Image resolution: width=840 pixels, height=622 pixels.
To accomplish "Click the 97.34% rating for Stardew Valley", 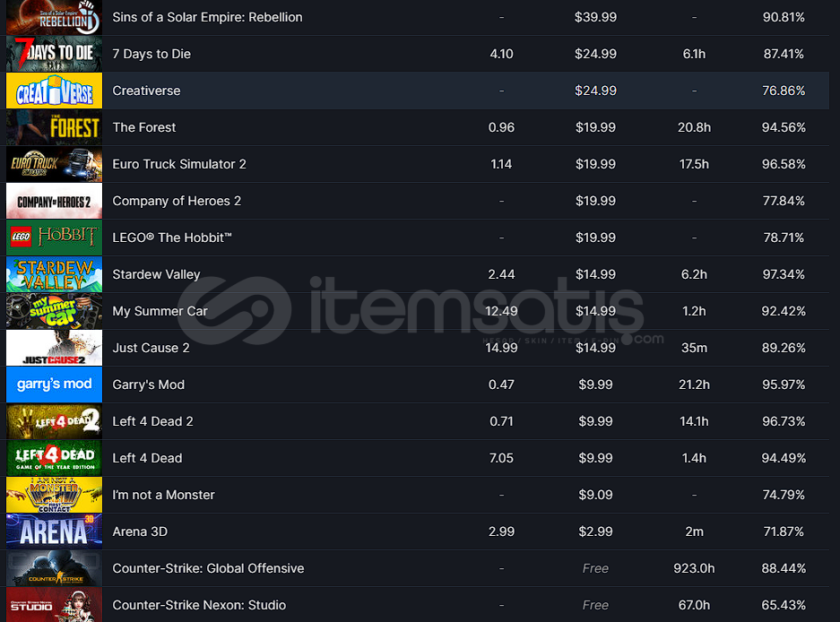I will tap(784, 274).
